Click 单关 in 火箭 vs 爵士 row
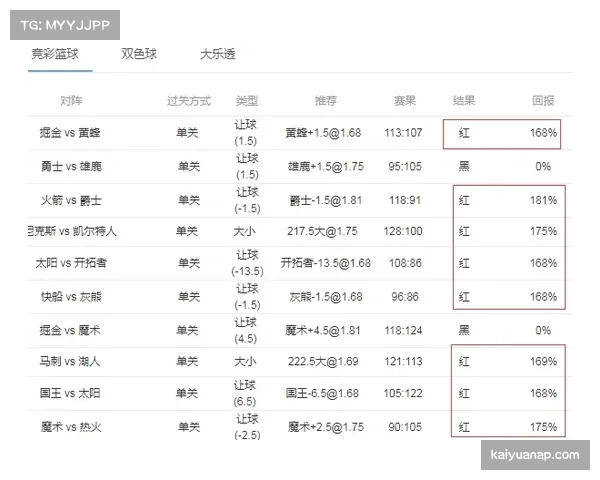Screen dimensions: 600x480 click(x=189, y=200)
